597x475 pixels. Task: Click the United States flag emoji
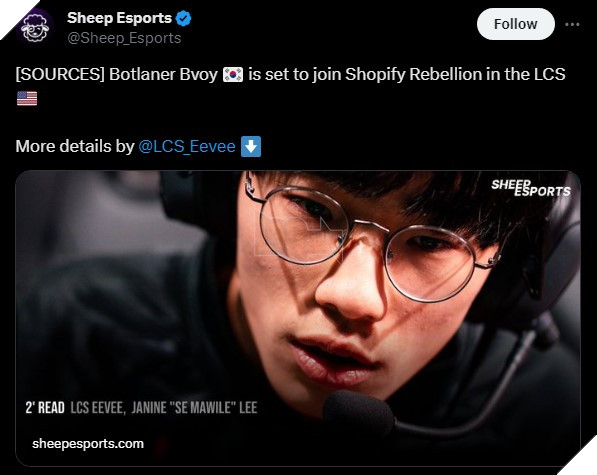(x=27, y=99)
